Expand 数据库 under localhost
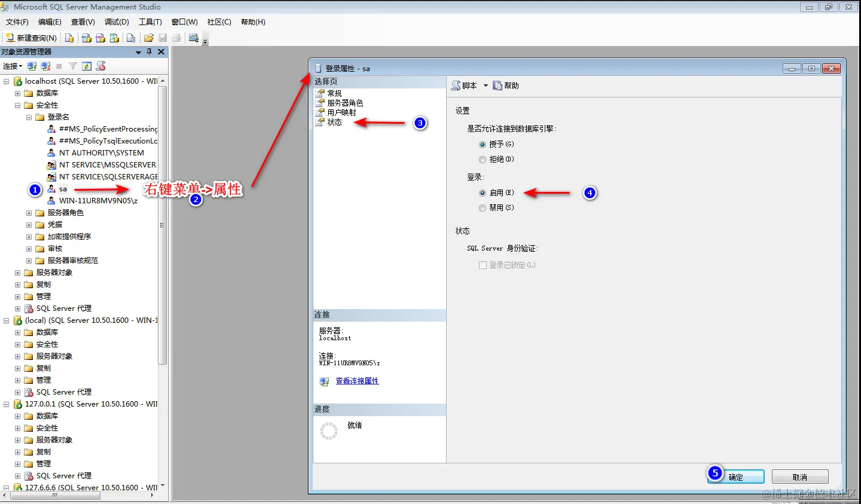This screenshot has height=504, width=861. 17,93
